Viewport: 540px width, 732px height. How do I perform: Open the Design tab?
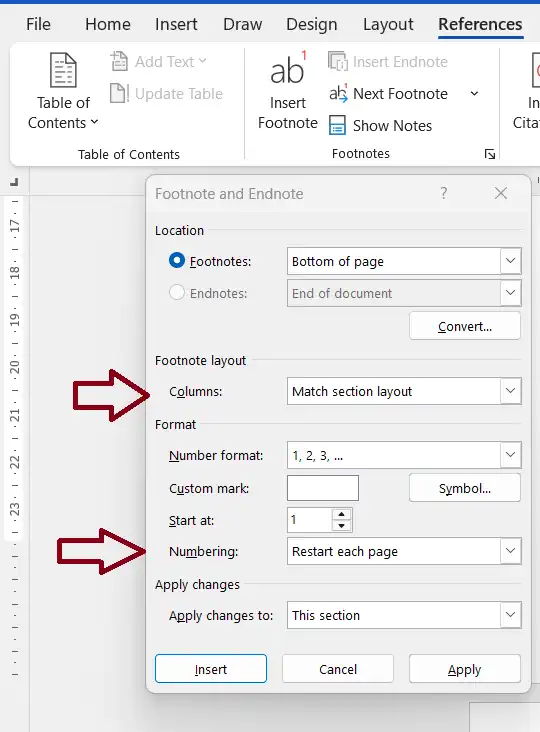312,24
